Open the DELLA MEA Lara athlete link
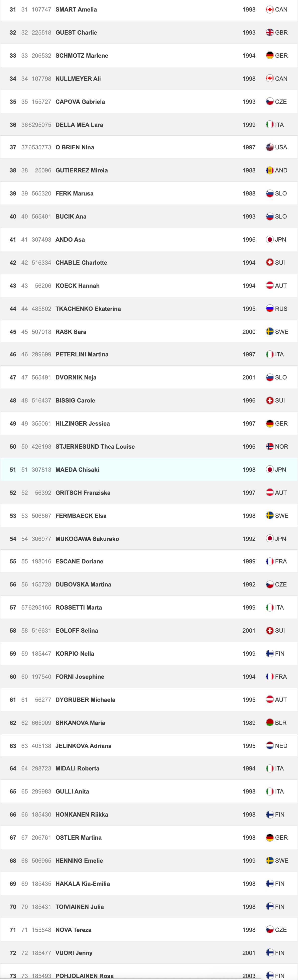The height and width of the screenshot is (980, 298). 79,125
